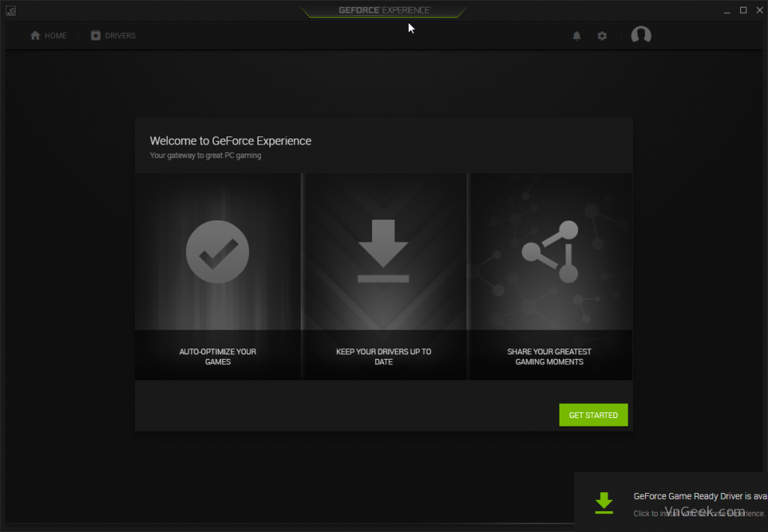
Task: Click the house icon beside Home
Action: tap(35, 35)
